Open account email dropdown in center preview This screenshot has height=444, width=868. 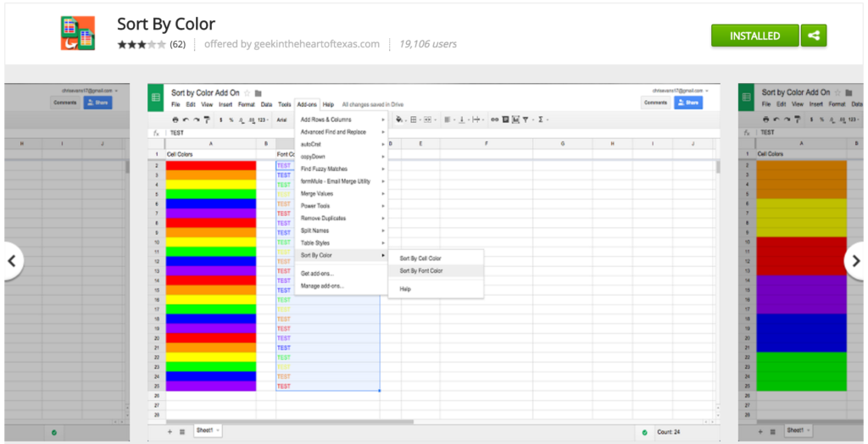[x=681, y=90]
